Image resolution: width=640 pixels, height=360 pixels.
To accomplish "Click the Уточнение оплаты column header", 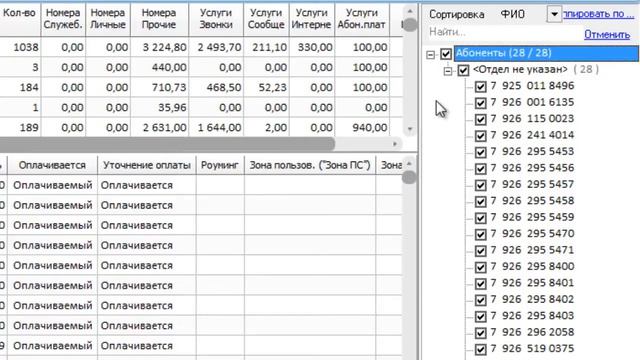I will point(147,165).
